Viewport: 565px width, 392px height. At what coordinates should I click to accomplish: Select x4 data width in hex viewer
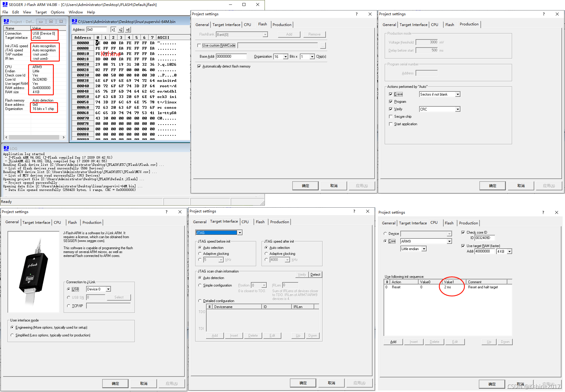coord(128,30)
